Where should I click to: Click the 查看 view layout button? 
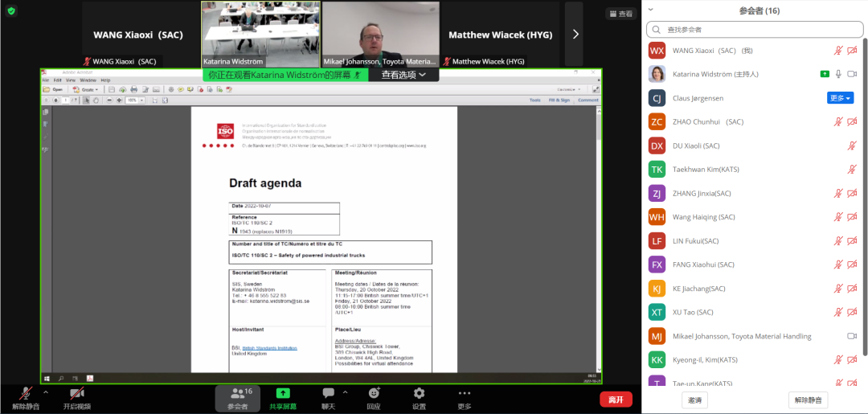[x=620, y=14]
